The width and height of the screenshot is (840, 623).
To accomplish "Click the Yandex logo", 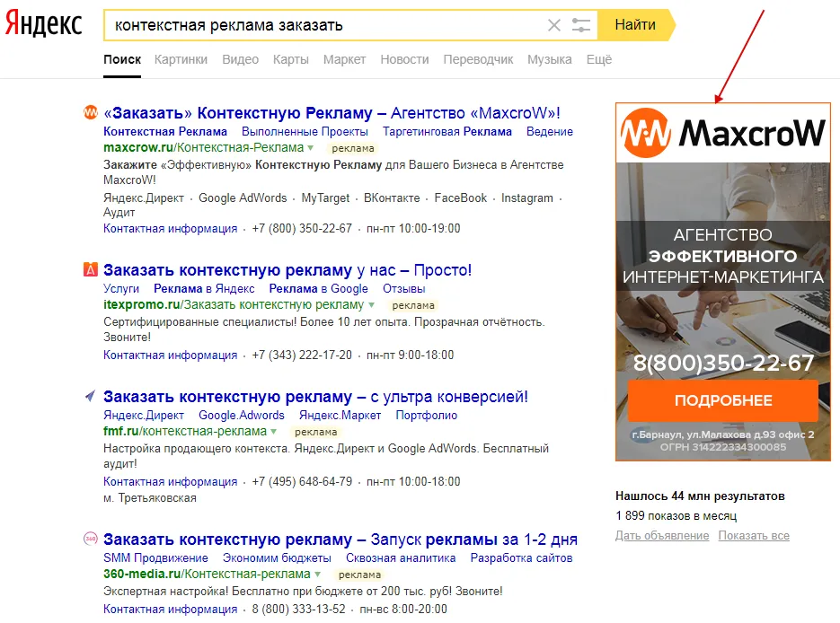I will pyautogui.click(x=43, y=24).
